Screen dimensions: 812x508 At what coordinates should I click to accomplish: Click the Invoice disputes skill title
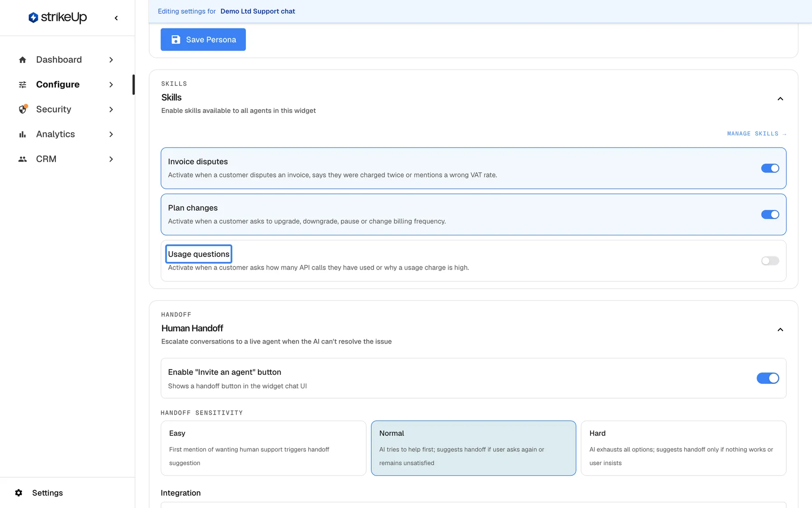pos(198,162)
